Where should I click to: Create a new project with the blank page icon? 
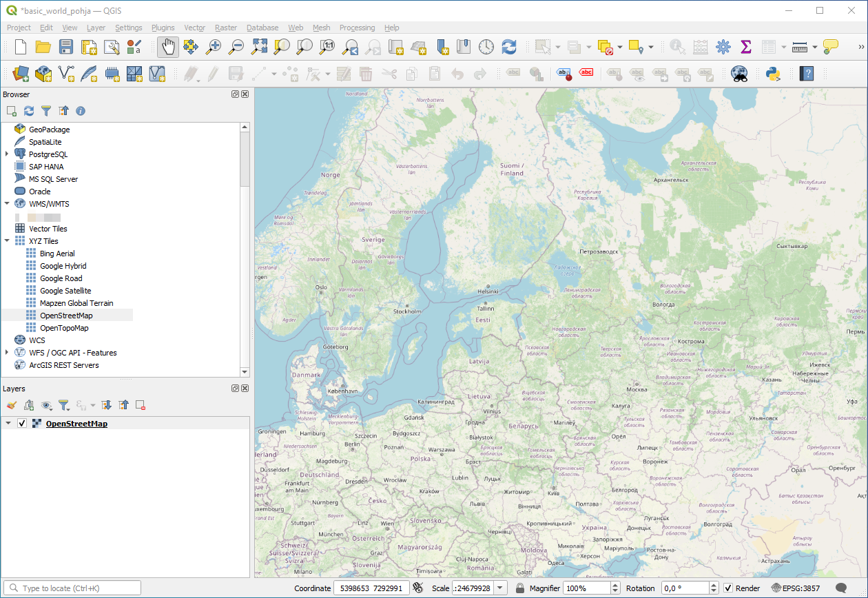tap(21, 47)
